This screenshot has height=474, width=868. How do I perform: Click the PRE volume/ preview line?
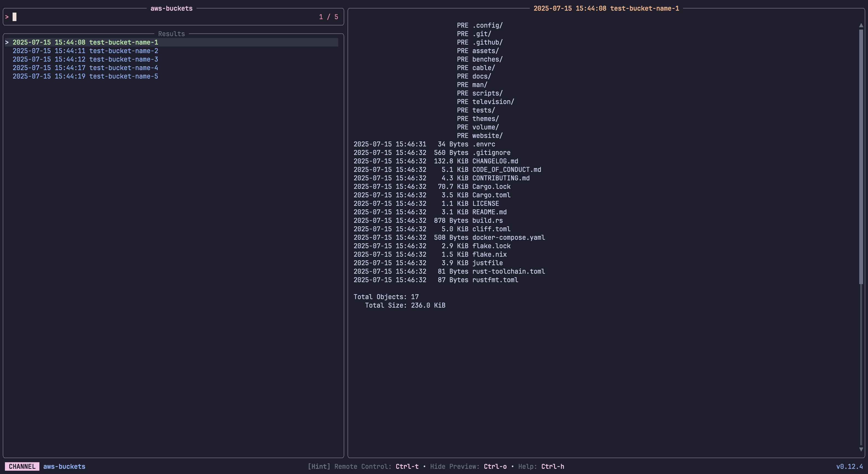point(478,127)
